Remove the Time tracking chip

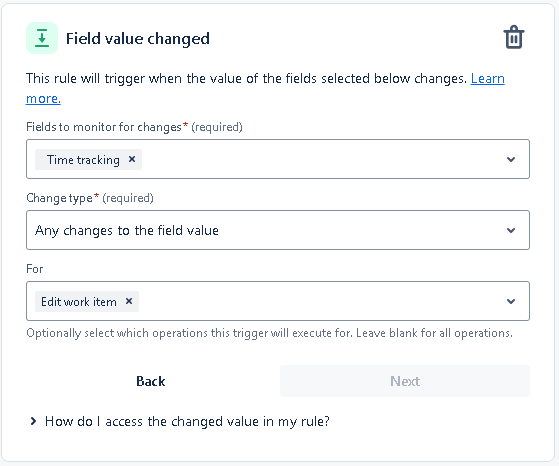click(x=132, y=159)
